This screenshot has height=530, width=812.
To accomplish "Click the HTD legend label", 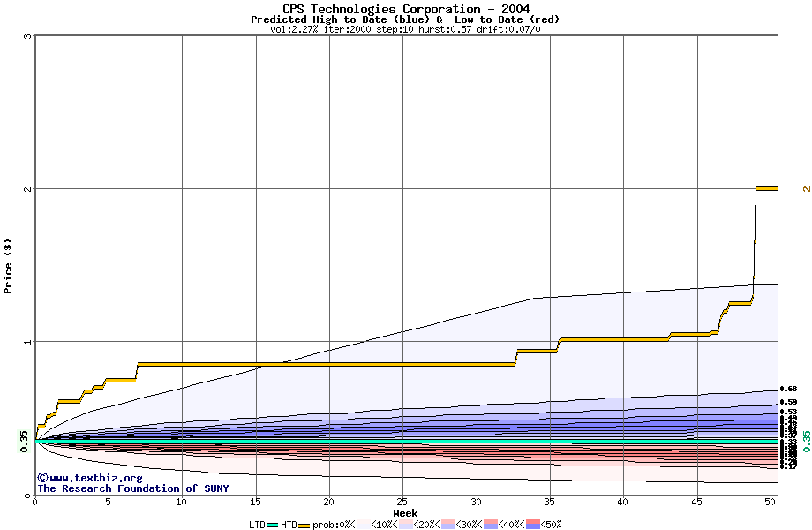I will pyautogui.click(x=289, y=525).
